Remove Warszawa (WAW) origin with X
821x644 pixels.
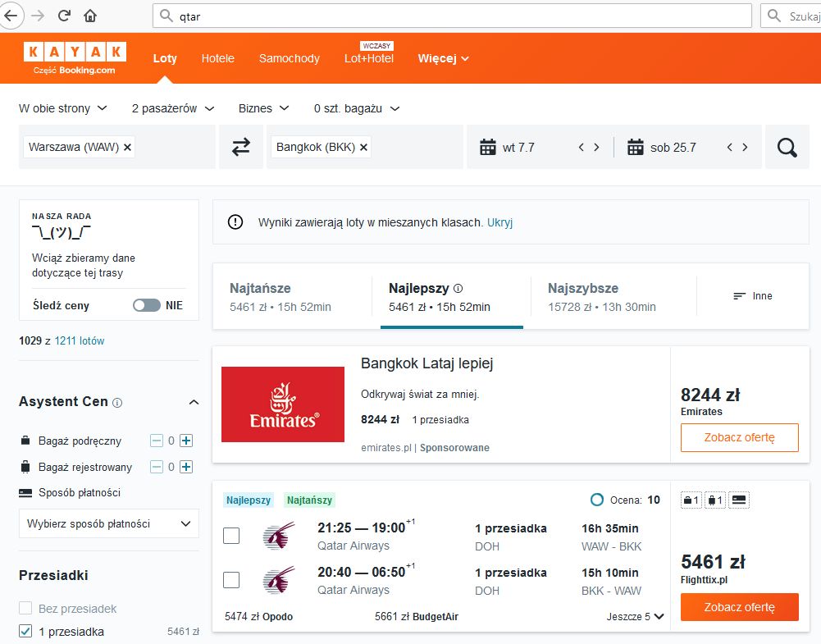point(127,147)
